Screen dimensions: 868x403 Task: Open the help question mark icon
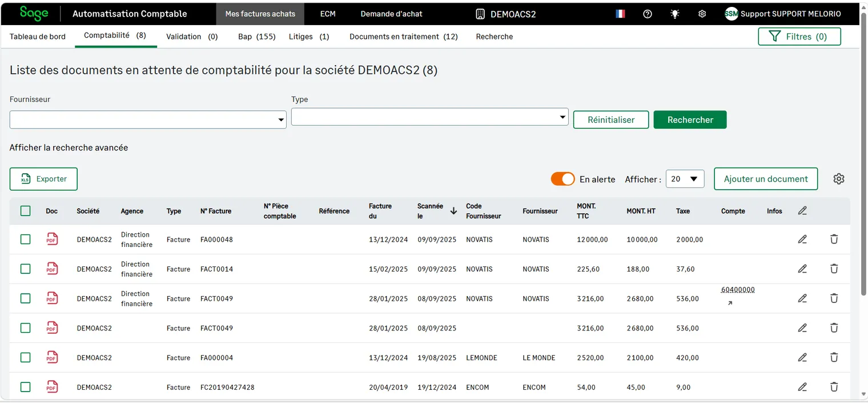[648, 14]
